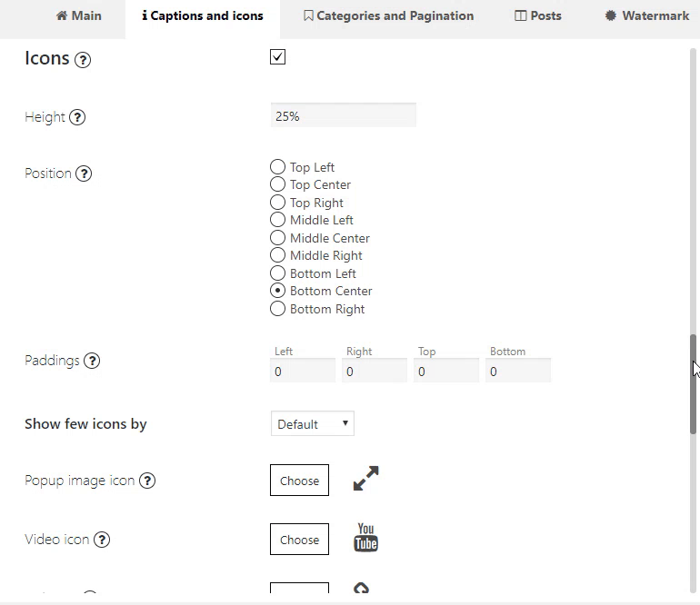Switch to Categories and Pagination tab
Image resolution: width=700 pixels, height=605 pixels.
(x=388, y=16)
